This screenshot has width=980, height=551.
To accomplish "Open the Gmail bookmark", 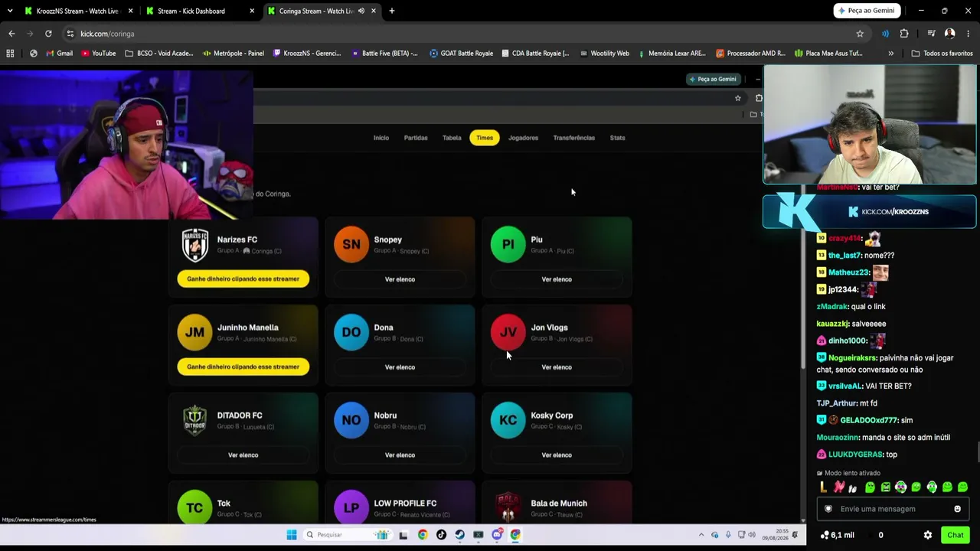I will click(x=59, y=54).
